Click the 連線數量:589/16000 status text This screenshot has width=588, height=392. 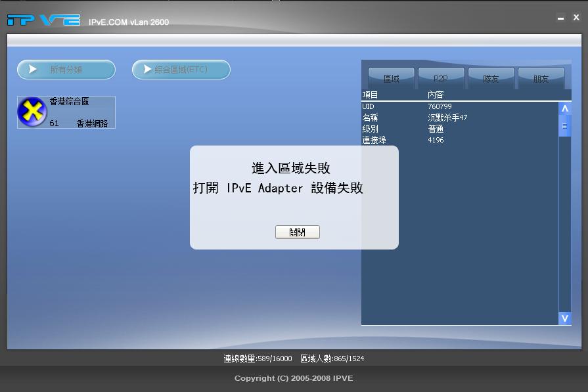258,359
